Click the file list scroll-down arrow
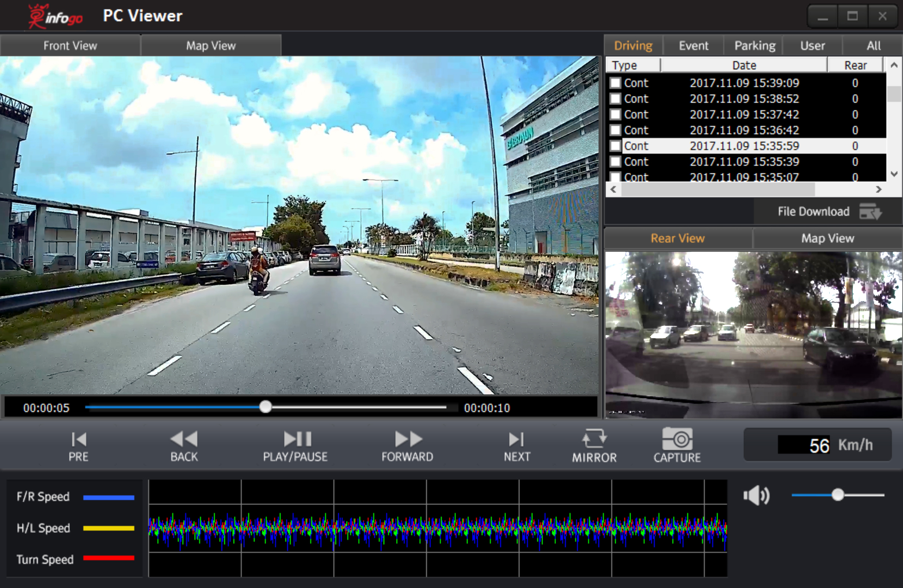This screenshot has height=588, width=903. click(x=894, y=174)
